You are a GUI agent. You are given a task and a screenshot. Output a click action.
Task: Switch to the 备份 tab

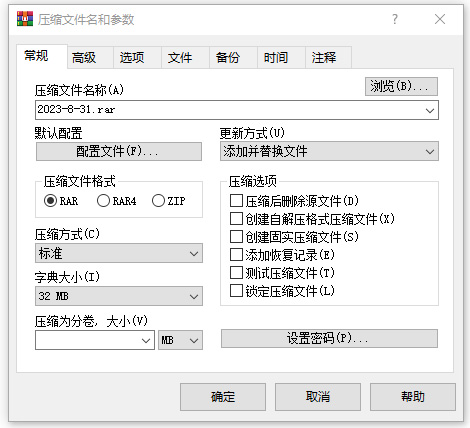coord(228,58)
